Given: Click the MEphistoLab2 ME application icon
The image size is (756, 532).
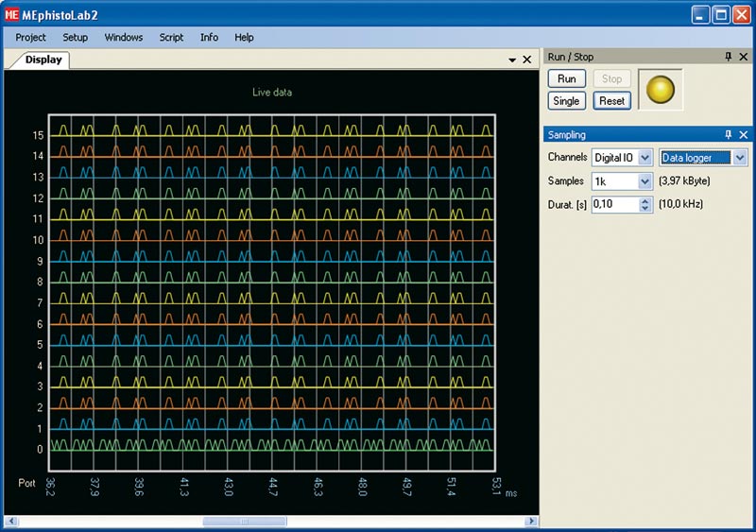Looking at the screenshot, I should point(11,15).
